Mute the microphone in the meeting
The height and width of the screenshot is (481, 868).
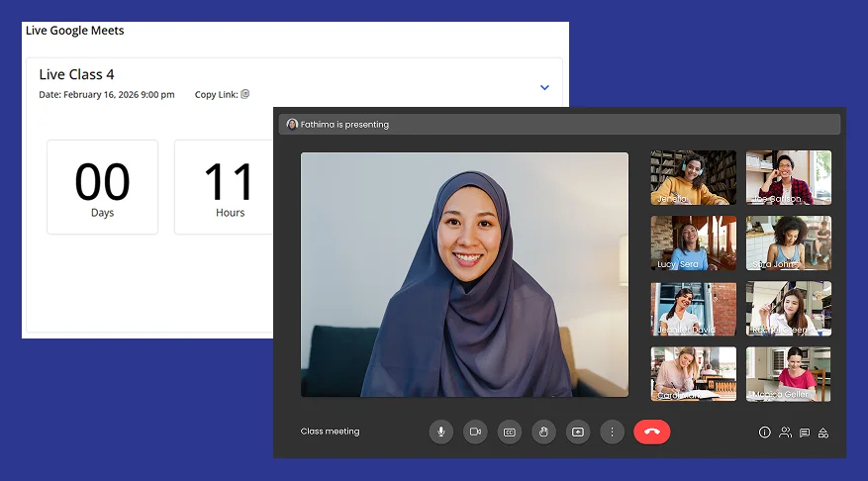click(x=441, y=432)
